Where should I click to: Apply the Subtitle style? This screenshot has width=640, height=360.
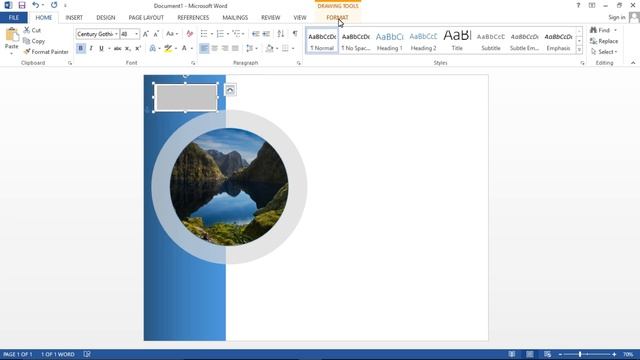click(491, 41)
